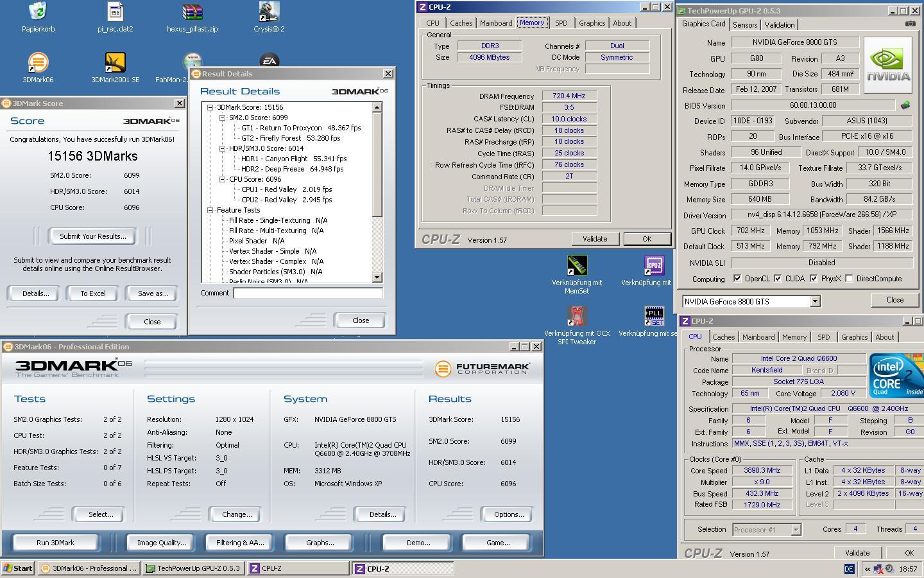
Task: Open Graphics tab in lower CPU-Z window
Action: coord(854,337)
